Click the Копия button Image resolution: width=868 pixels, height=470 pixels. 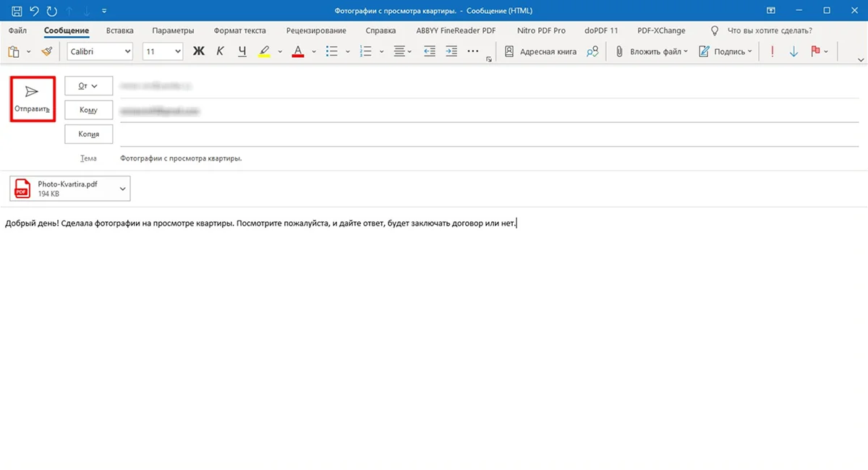[x=88, y=134]
